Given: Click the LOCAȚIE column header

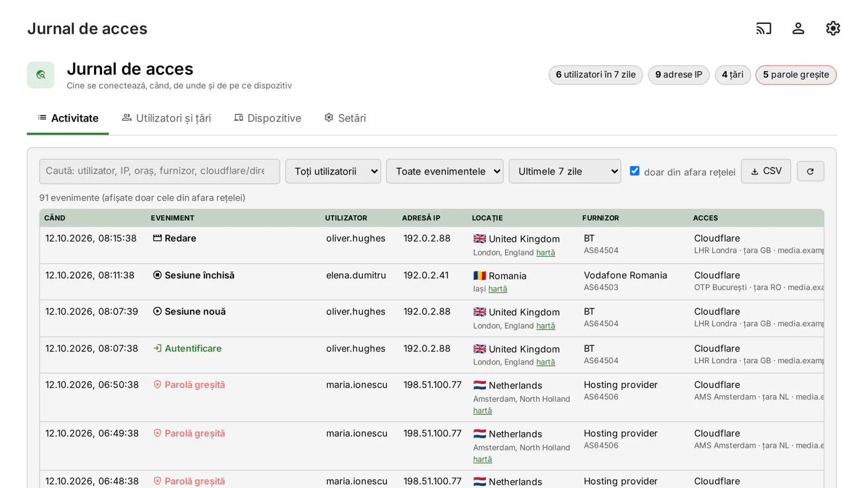Looking at the screenshot, I should tap(487, 218).
